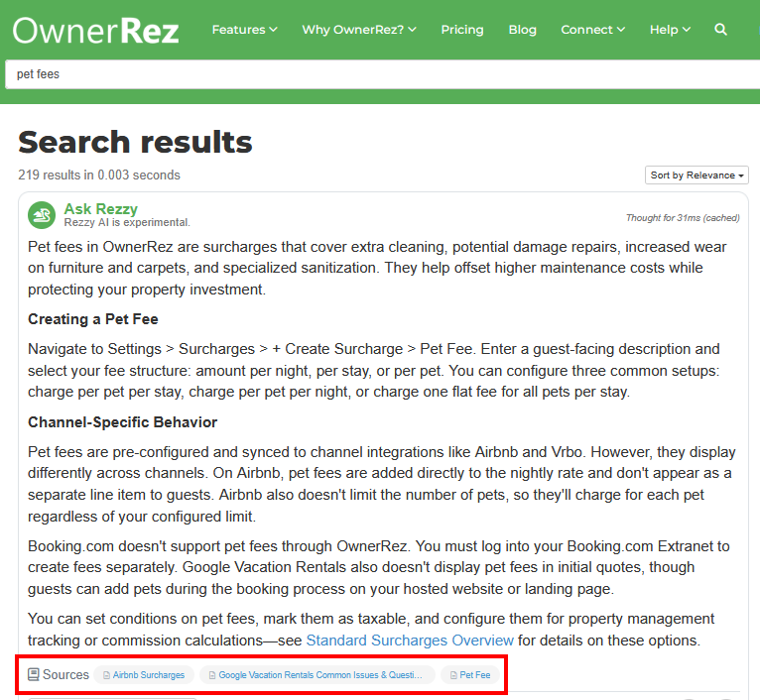Click the search field containing 'pet fees'
The image size is (760, 700).
[x=382, y=74]
